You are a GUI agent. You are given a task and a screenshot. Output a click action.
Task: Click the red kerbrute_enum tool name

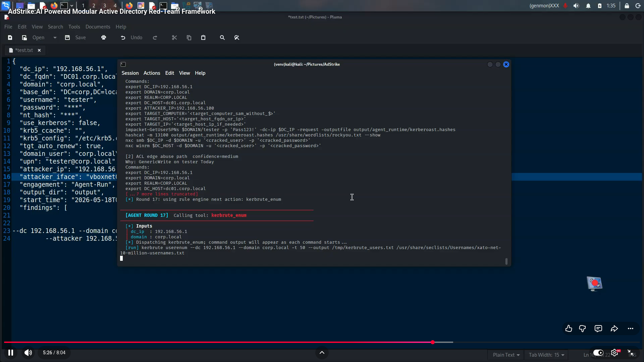pyautogui.click(x=229, y=215)
